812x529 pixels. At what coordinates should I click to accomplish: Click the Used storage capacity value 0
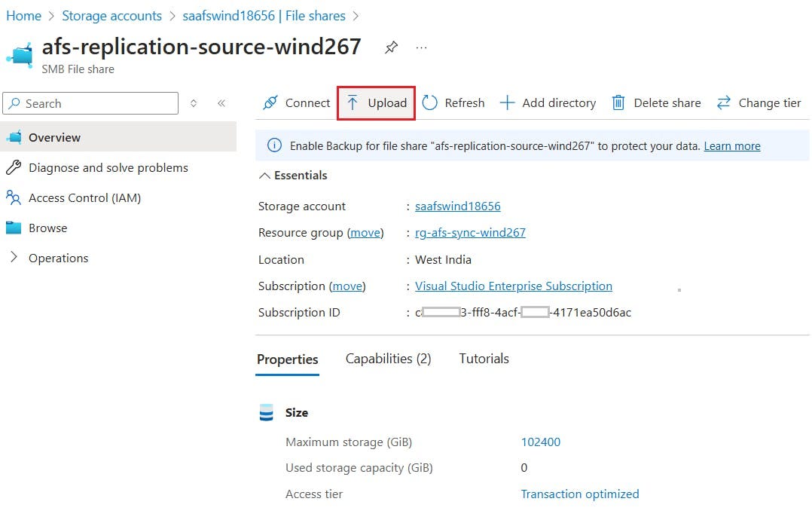tap(524, 468)
